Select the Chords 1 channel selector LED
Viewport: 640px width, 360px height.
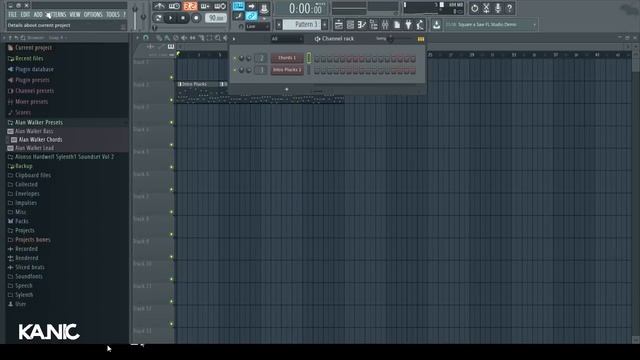[309, 58]
